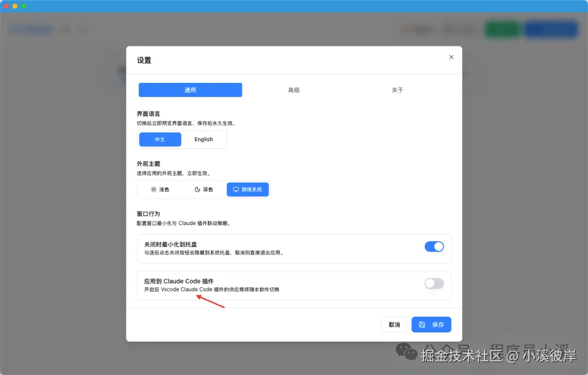Click the 取消 button
Viewport: 588px width, 375px height.
coord(394,324)
